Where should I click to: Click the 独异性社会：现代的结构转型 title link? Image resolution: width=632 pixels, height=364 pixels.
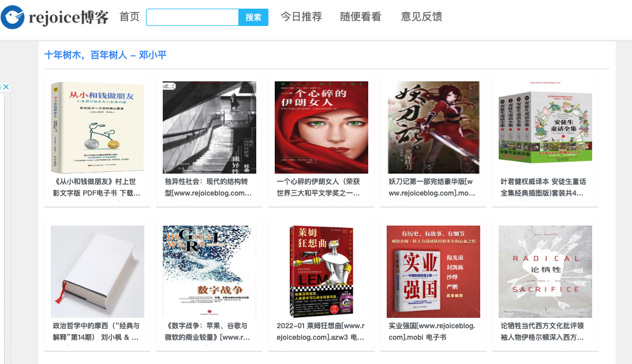[x=208, y=187]
